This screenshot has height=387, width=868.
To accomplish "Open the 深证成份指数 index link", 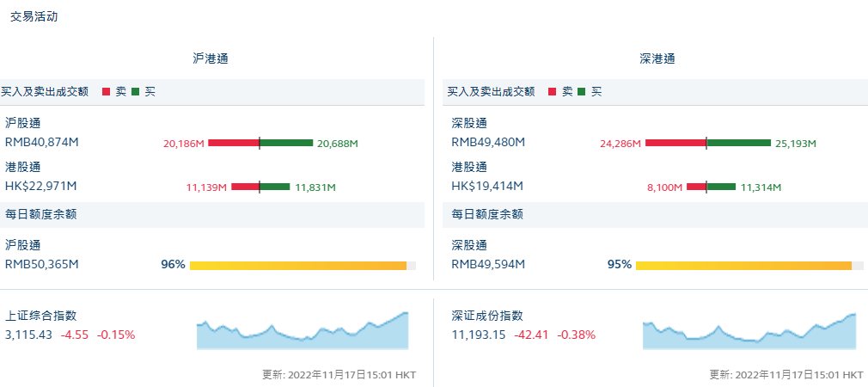I will [492, 316].
